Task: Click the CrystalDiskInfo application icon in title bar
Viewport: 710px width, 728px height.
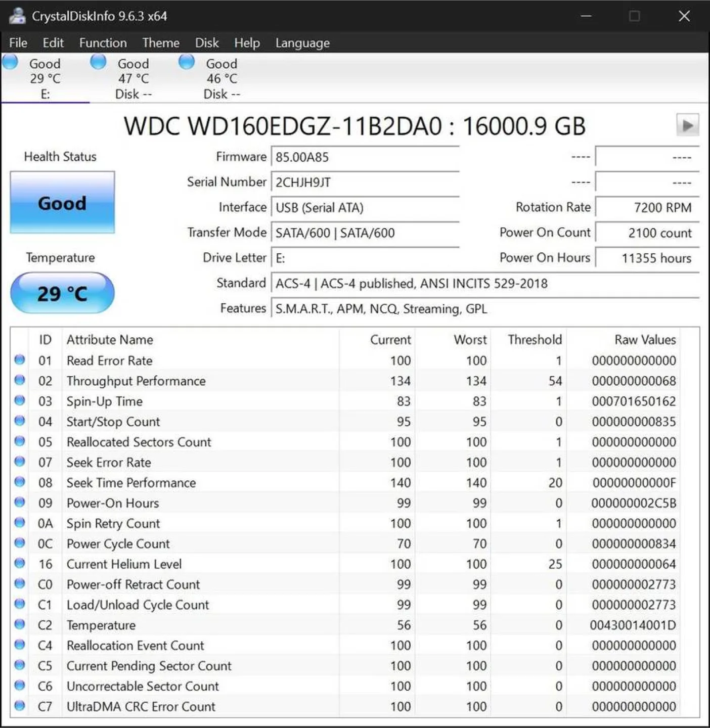Action: (x=18, y=16)
